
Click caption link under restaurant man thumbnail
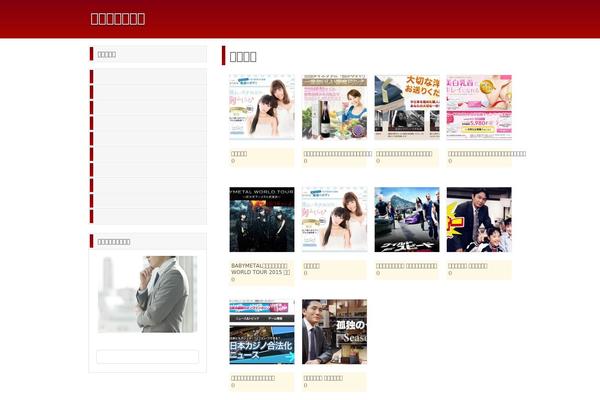[323, 378]
